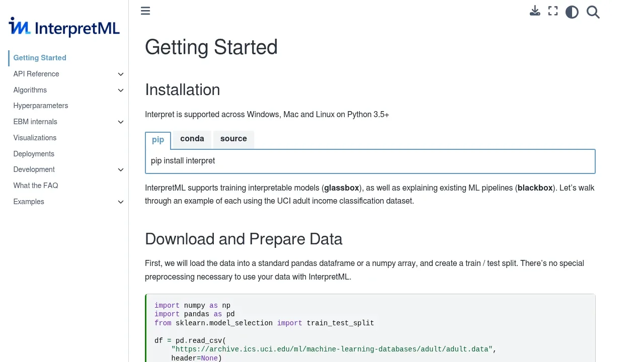Open the Algorithms page

coord(30,90)
